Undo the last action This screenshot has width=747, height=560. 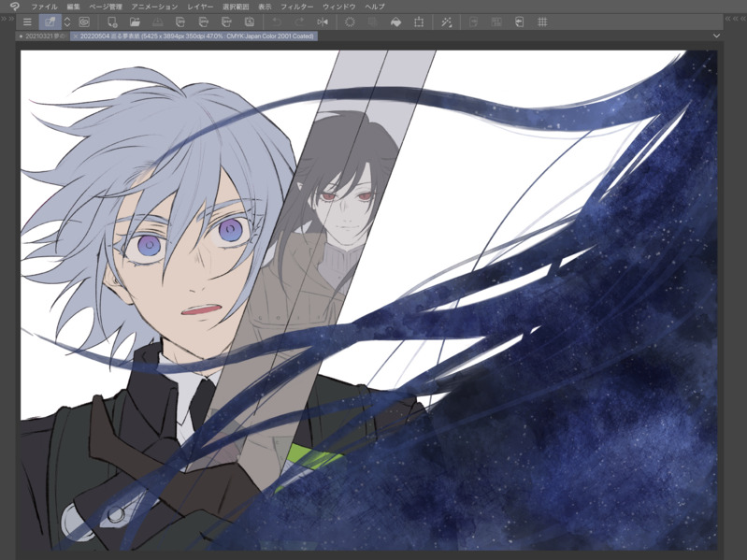click(277, 22)
